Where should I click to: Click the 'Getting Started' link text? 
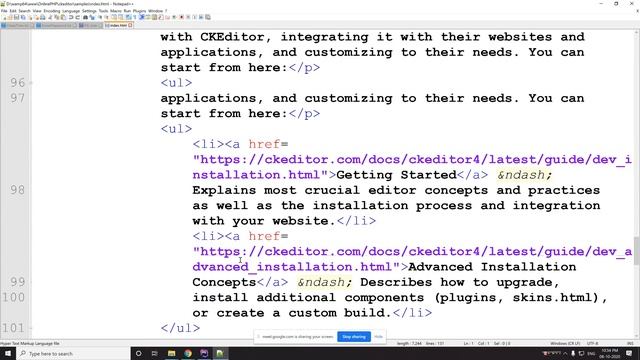click(x=396, y=175)
